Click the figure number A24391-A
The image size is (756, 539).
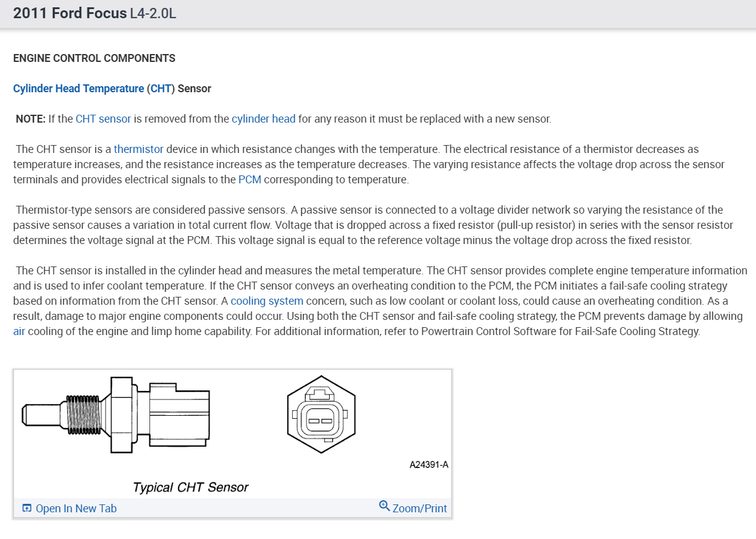tap(429, 465)
